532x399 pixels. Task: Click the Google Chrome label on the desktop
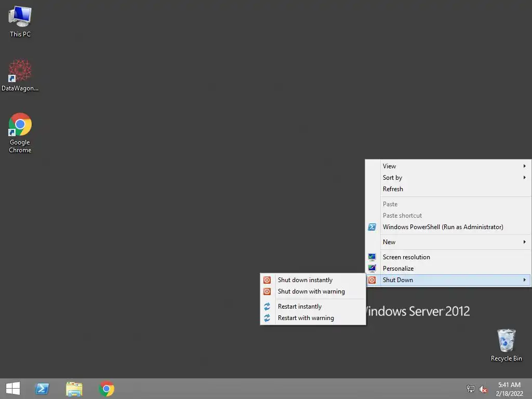pyautogui.click(x=20, y=146)
